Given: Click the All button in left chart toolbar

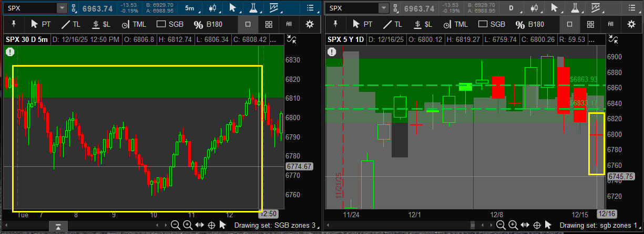Looking at the screenshot, I should [x=289, y=24].
